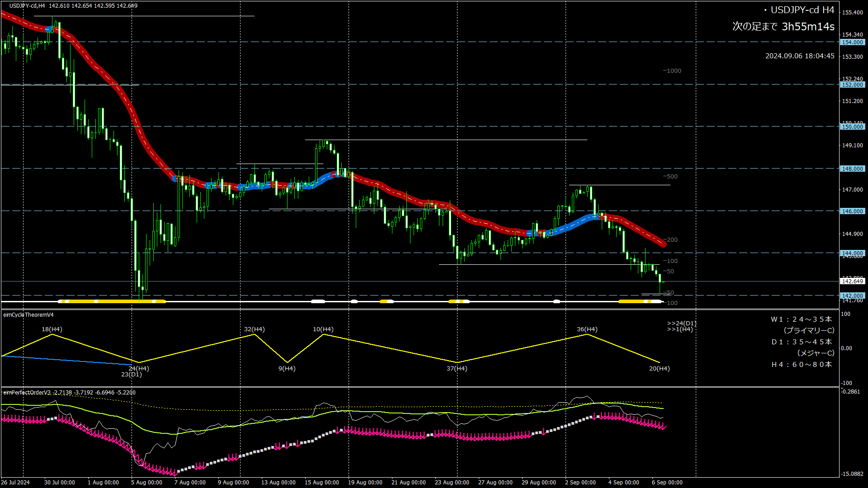
Task: Click the H4:60~80本 cycle range text
Action: pos(801,364)
